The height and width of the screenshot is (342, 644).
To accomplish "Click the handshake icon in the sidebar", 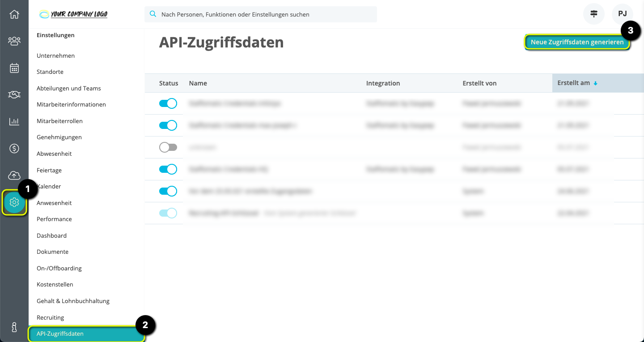I will [x=14, y=94].
